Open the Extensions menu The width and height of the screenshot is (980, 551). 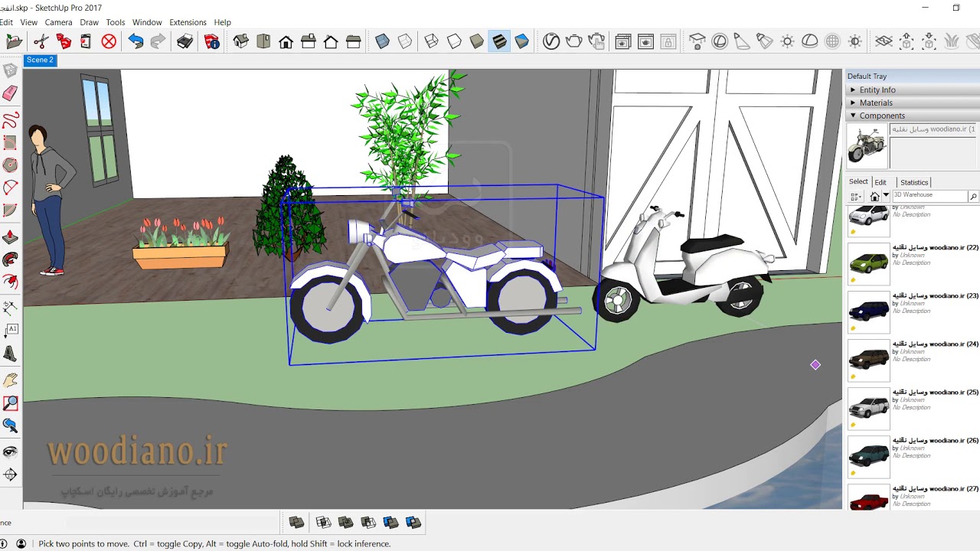[x=188, y=22]
